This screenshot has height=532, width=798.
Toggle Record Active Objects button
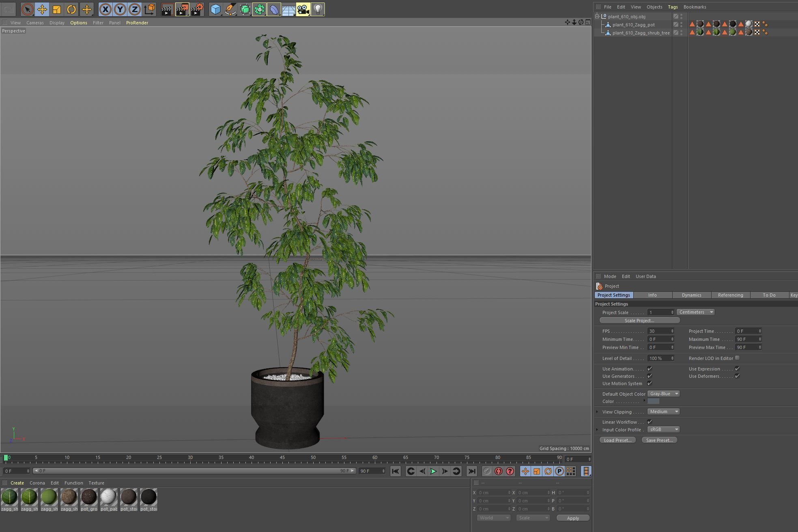487,471
